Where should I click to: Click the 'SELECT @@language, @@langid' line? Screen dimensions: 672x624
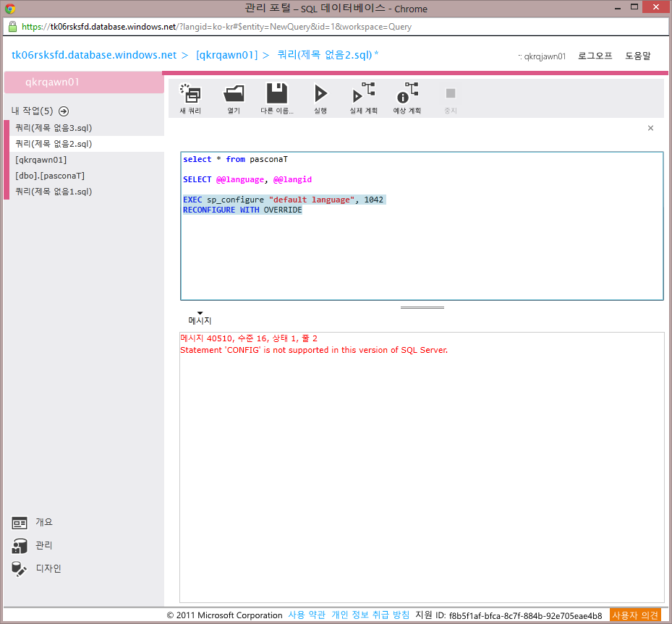247,179
